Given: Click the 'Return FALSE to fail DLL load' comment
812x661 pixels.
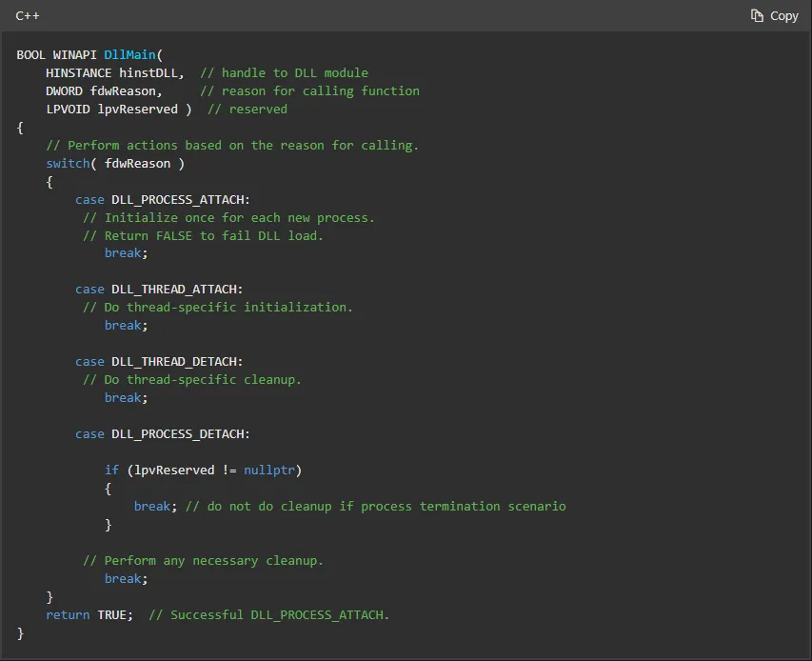Looking at the screenshot, I should [x=203, y=235].
